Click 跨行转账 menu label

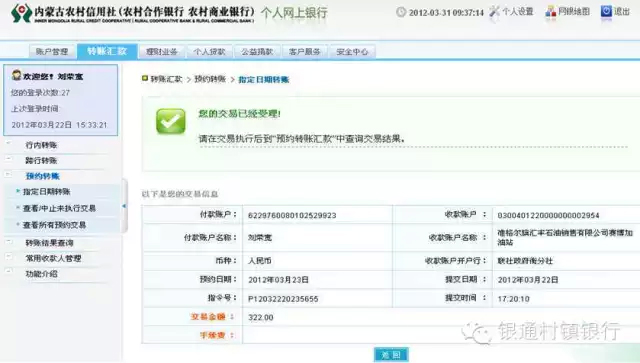[x=41, y=160]
